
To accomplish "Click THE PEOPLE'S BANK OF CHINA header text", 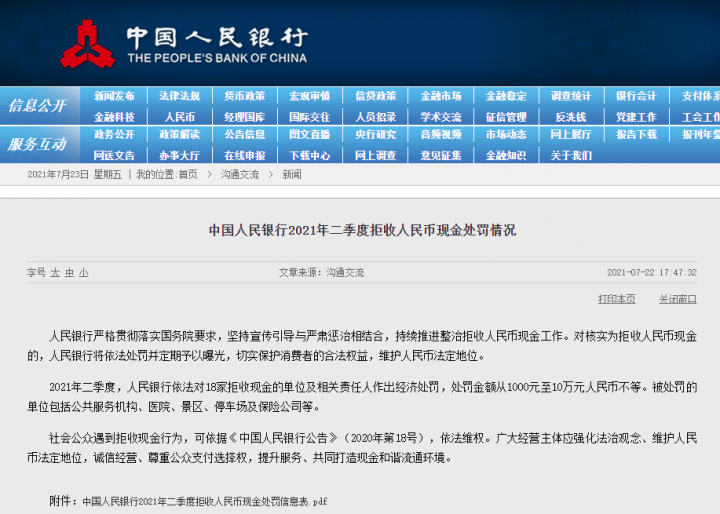I will (217, 58).
